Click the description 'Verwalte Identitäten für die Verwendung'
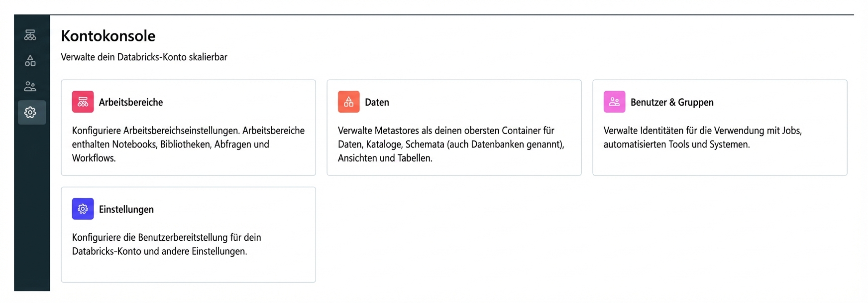Screen dimensions: 868x303 pos(684,131)
